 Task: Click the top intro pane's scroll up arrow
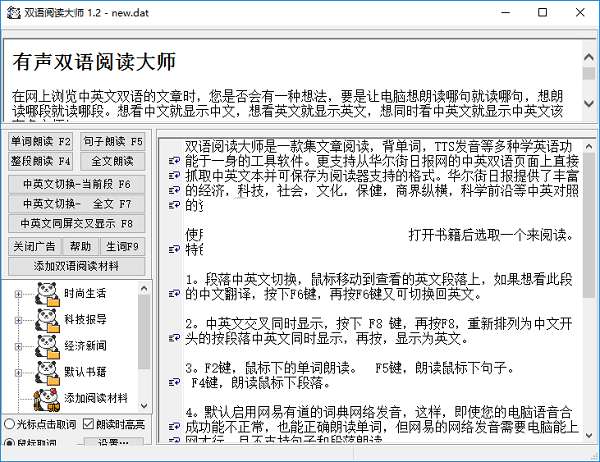pos(589,58)
